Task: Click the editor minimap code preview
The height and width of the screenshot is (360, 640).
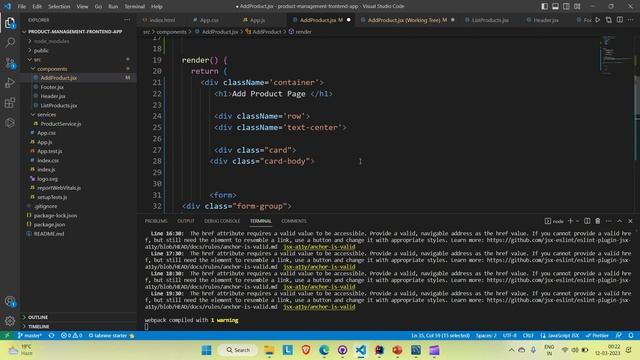Action: click(616, 55)
